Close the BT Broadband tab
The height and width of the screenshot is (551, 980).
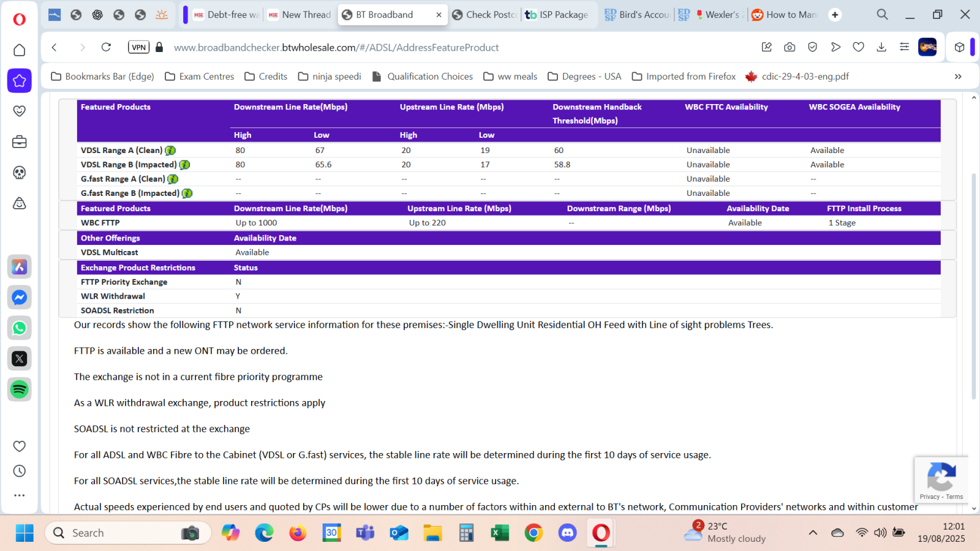coord(439,15)
